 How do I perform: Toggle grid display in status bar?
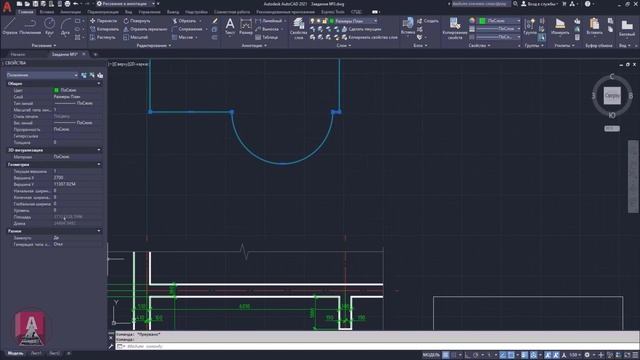click(x=446, y=355)
